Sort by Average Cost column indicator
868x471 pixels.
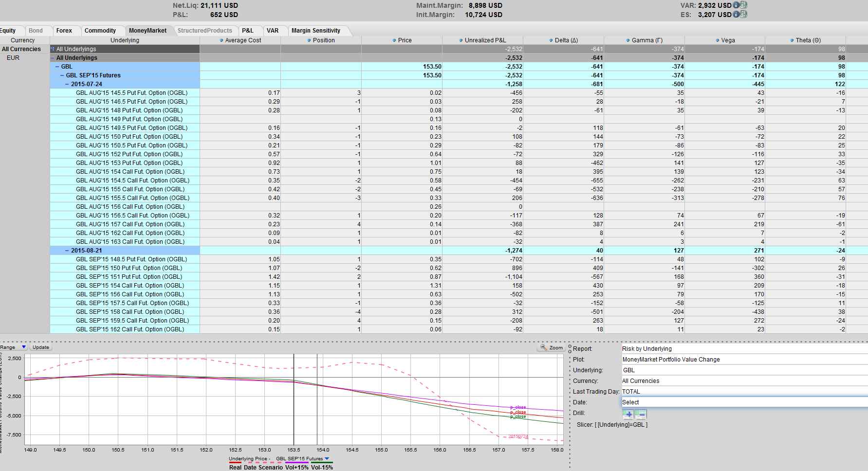point(222,40)
